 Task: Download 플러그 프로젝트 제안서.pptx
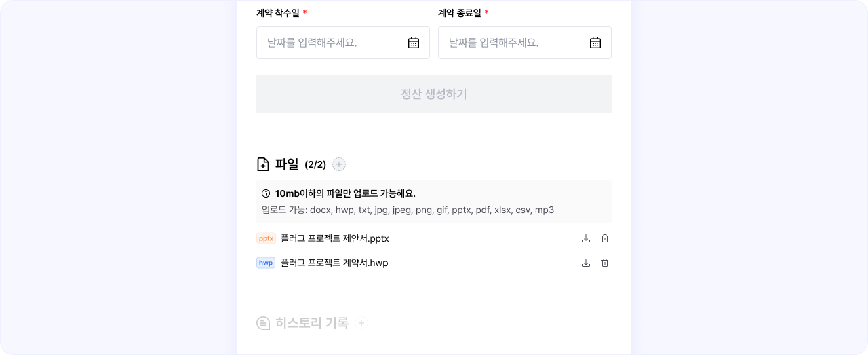point(586,238)
